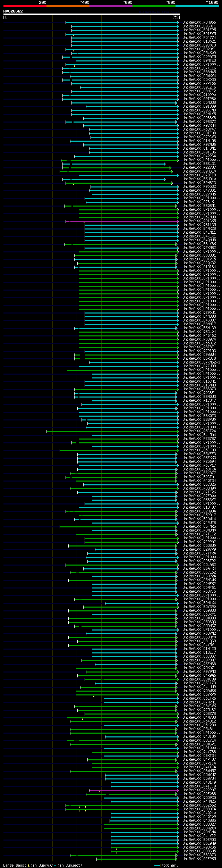This screenshot has height=868, width=222.
Task: Select the UniRef100_Q1G0Z1 entry
Action: [199, 42]
